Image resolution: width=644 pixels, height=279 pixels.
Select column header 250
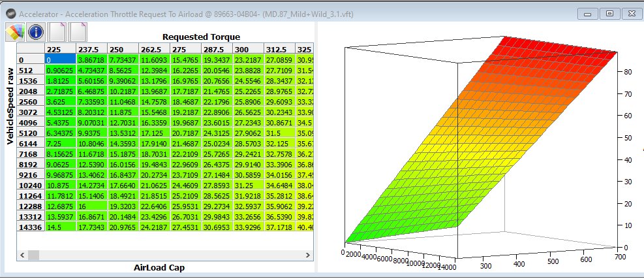tap(123, 49)
